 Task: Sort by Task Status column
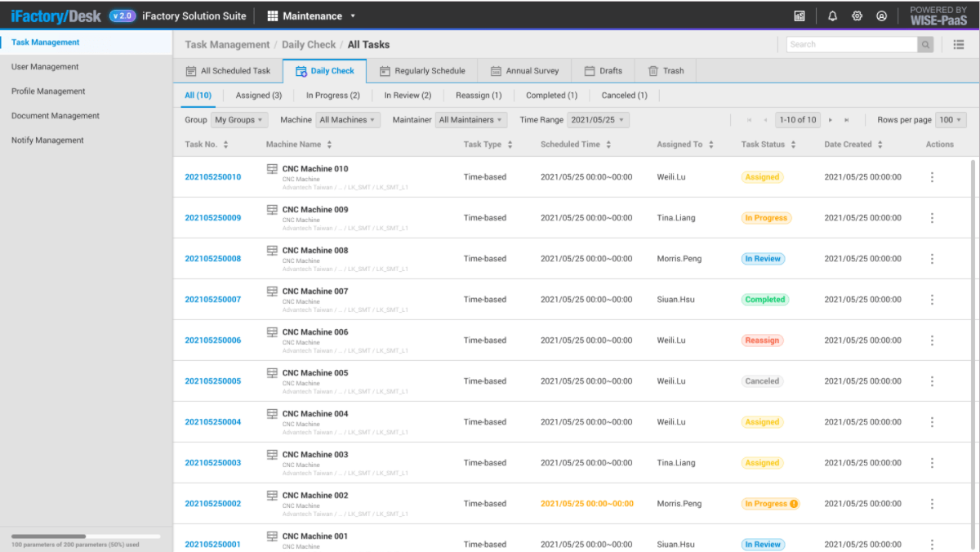792,145
